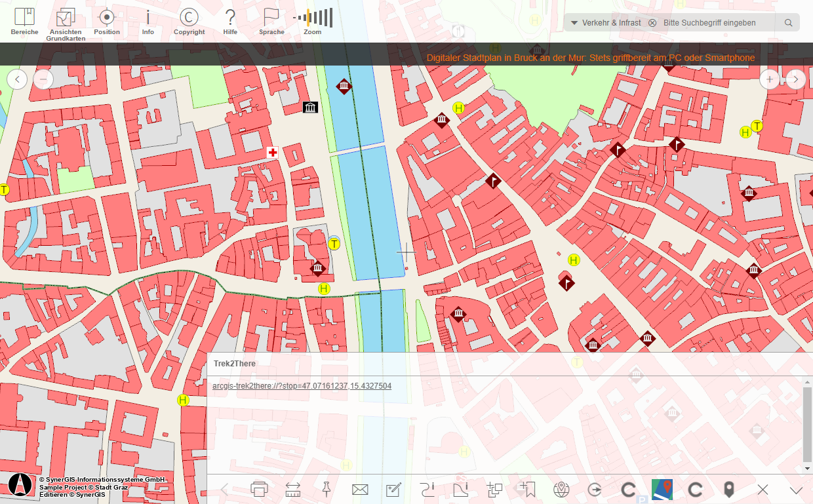Go to previous map view arrow
This screenshot has width=813, height=504.
pos(17,80)
